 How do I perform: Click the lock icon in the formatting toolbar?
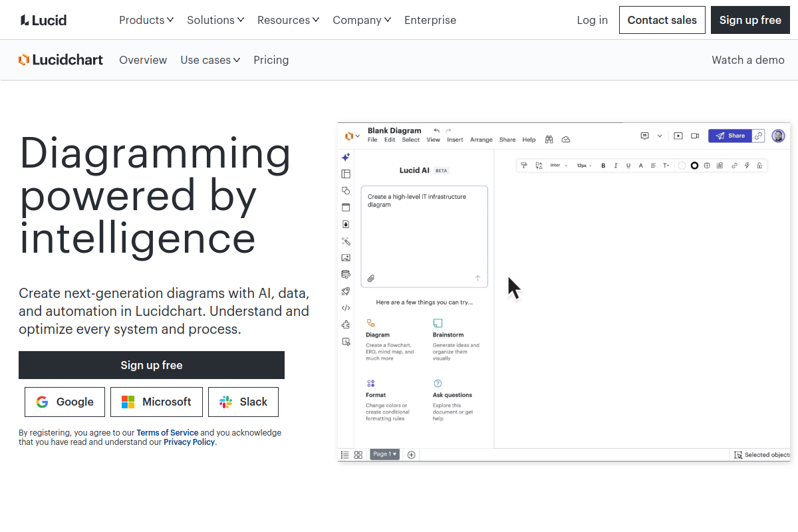(759, 166)
